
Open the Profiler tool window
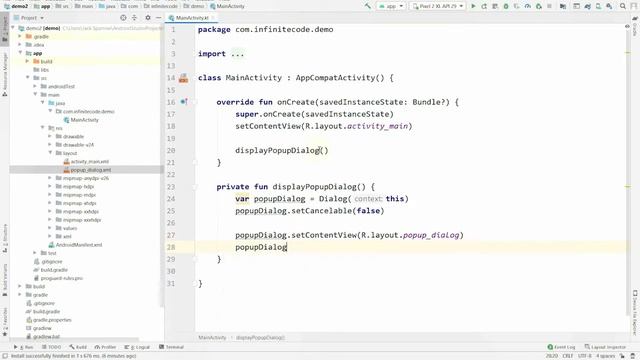pyautogui.click(x=105, y=347)
